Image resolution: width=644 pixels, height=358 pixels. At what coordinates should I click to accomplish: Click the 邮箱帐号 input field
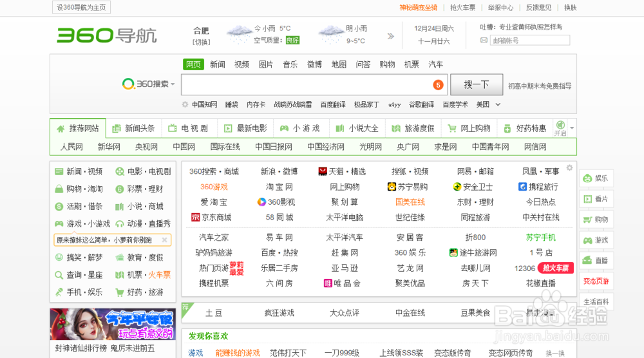(x=530, y=40)
